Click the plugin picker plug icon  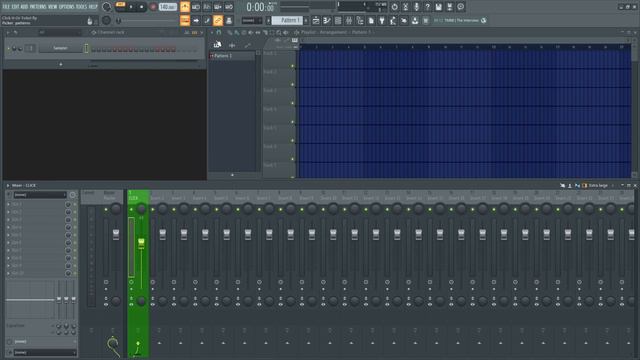(x=382, y=20)
